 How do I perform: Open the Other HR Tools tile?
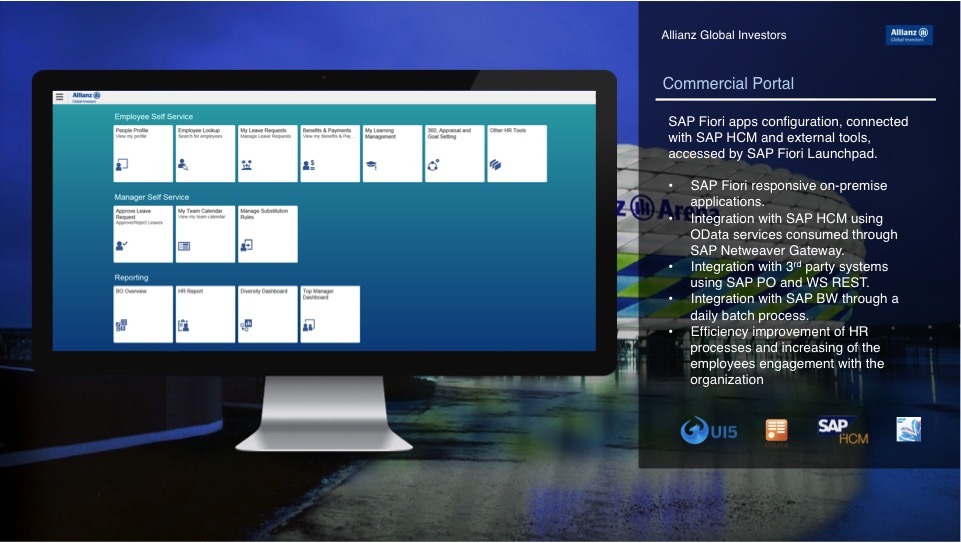click(517, 153)
